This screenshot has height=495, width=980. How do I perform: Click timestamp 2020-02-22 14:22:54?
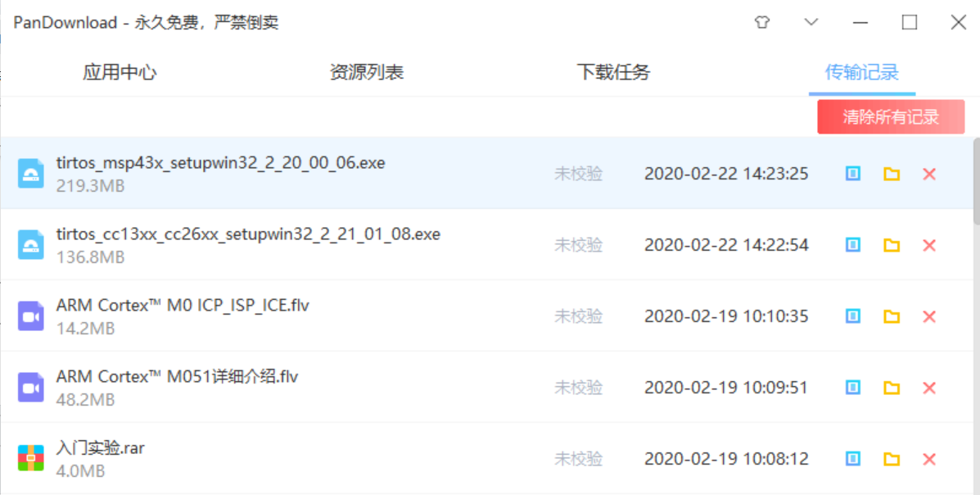(726, 245)
